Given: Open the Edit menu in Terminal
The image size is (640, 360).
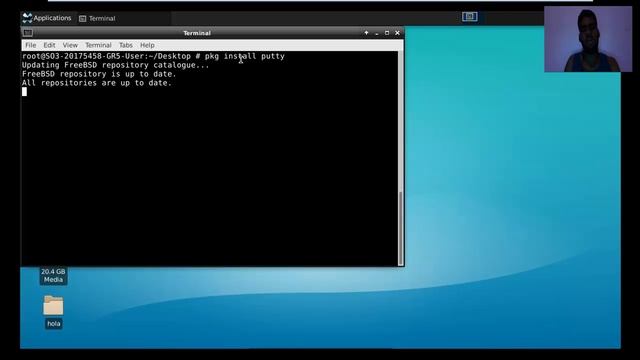Looking at the screenshot, I should tap(49, 45).
